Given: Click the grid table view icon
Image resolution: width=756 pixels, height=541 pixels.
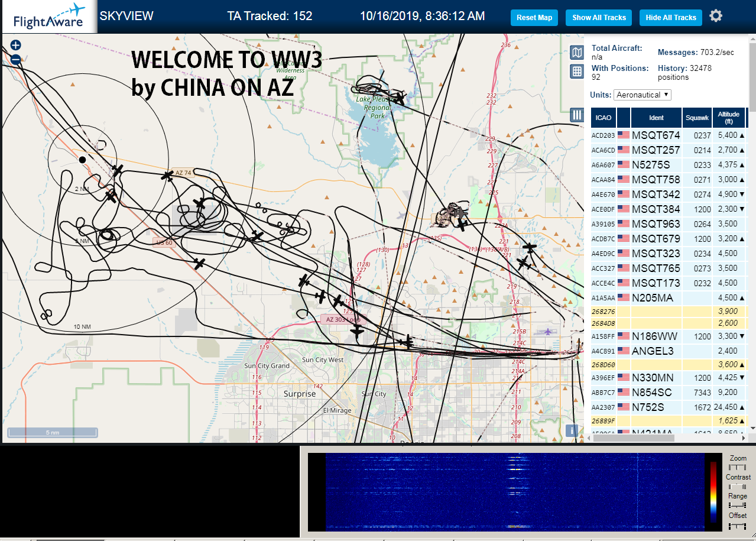Looking at the screenshot, I should [577, 72].
